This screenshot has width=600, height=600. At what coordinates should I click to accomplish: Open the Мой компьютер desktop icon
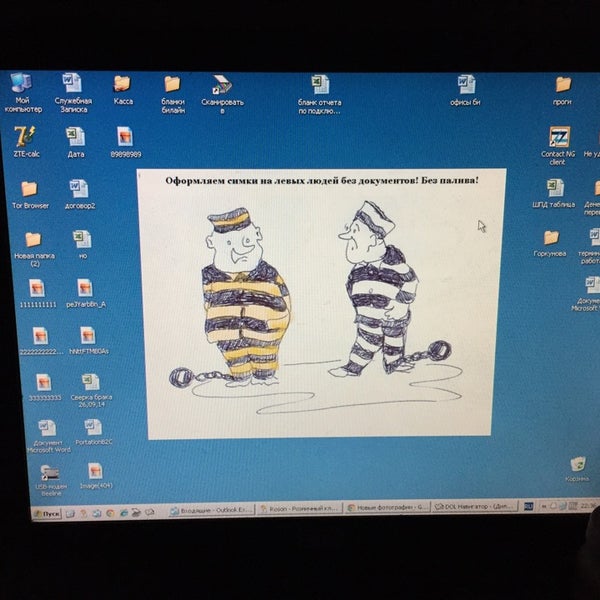[x=22, y=93]
